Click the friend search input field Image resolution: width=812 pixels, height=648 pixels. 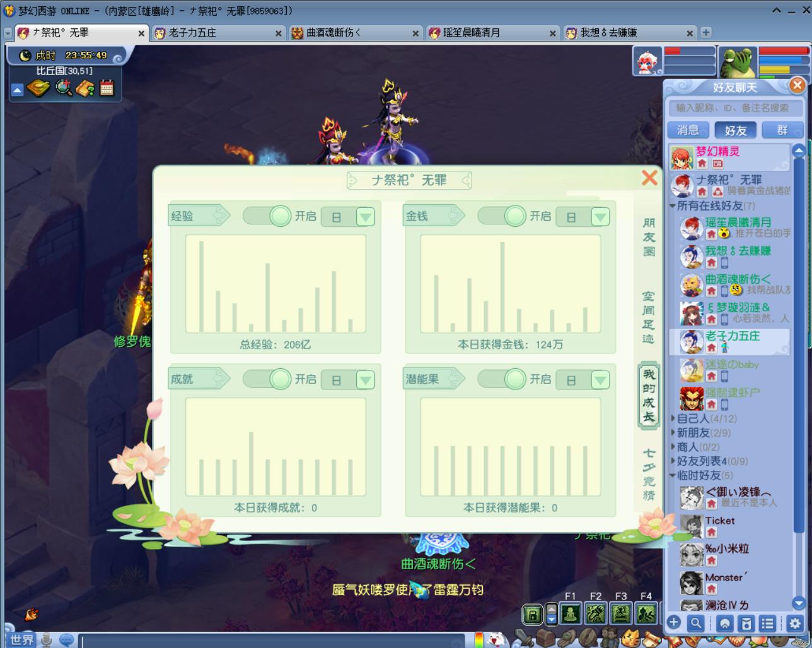click(735, 108)
